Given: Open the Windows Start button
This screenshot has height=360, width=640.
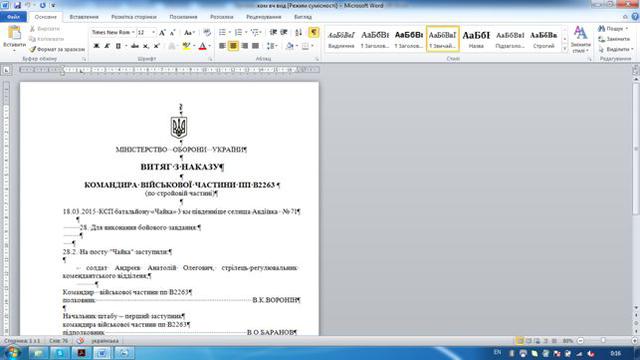Looking at the screenshot, I should tap(12, 352).
